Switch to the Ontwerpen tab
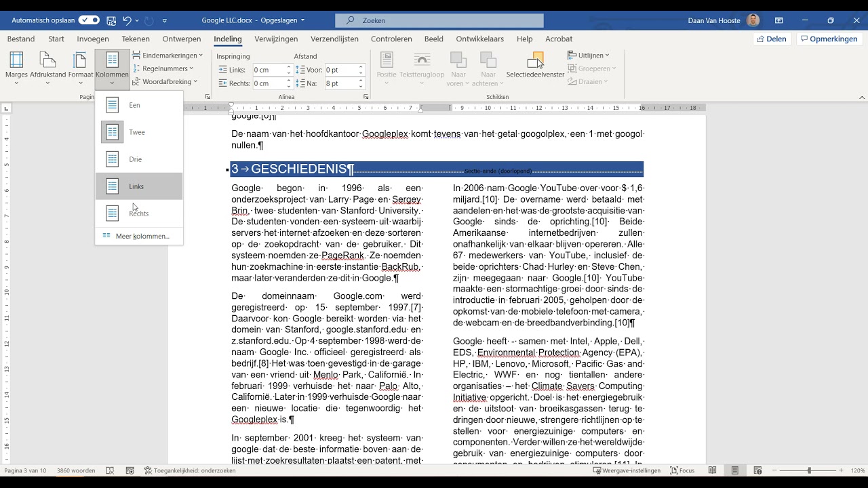The height and width of the screenshot is (488, 868). tap(182, 39)
